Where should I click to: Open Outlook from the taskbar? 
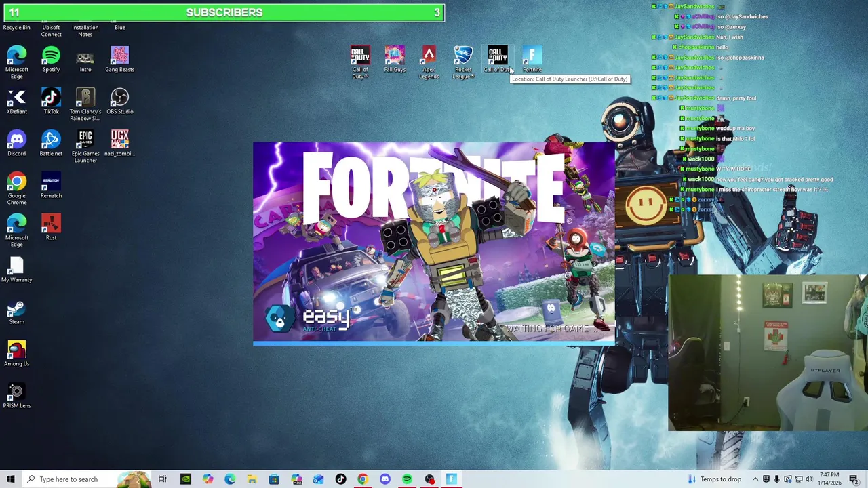(318, 479)
